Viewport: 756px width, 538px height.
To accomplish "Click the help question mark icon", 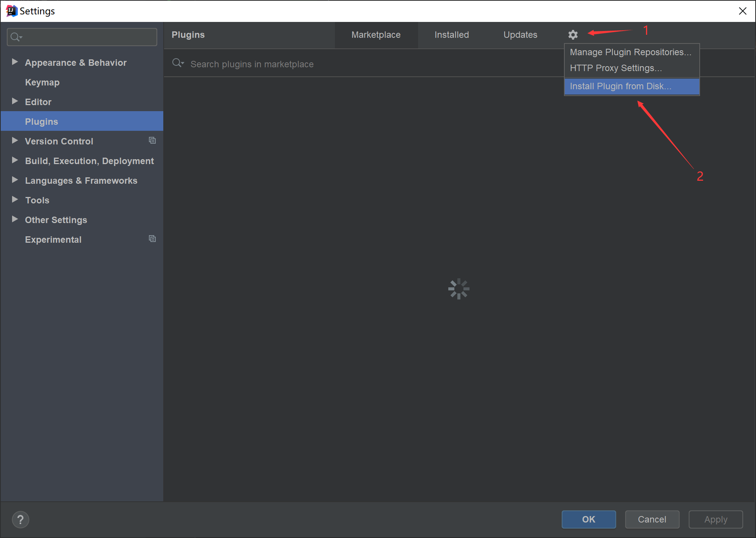I will [20, 519].
